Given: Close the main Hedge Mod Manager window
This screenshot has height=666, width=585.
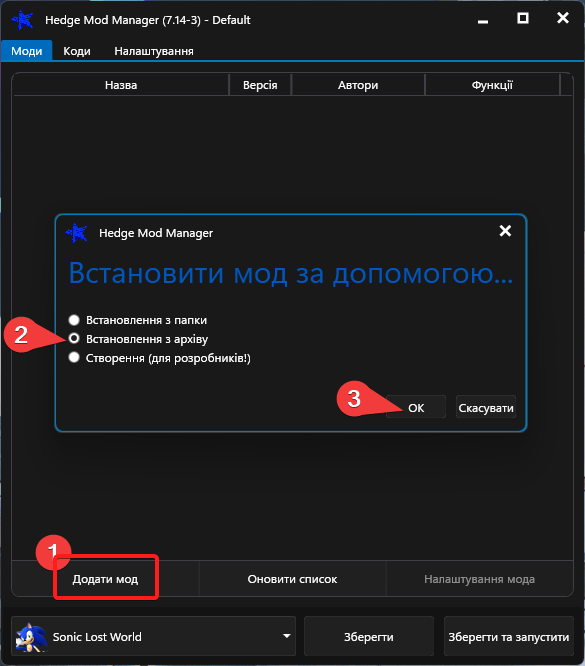Looking at the screenshot, I should (x=562, y=18).
